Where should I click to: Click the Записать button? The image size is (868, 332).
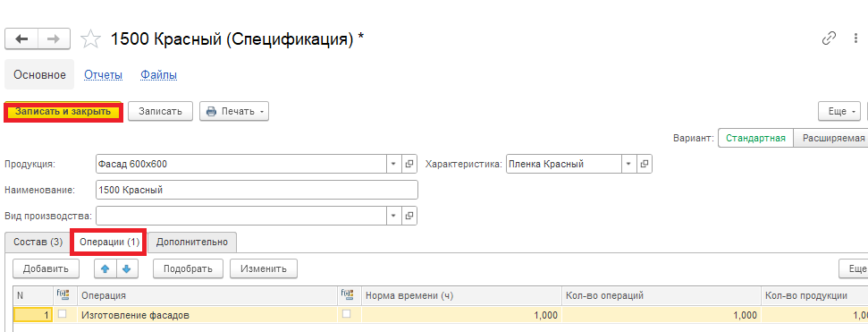(160, 111)
